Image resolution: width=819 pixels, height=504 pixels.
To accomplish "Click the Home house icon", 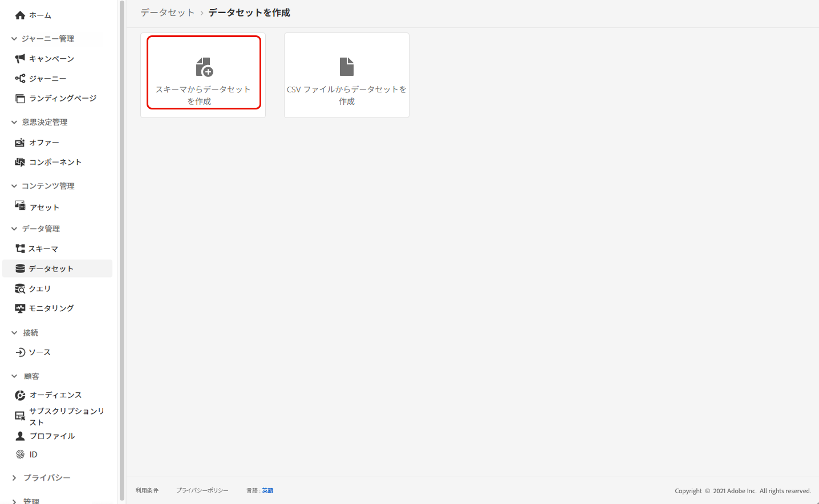I will pos(20,15).
